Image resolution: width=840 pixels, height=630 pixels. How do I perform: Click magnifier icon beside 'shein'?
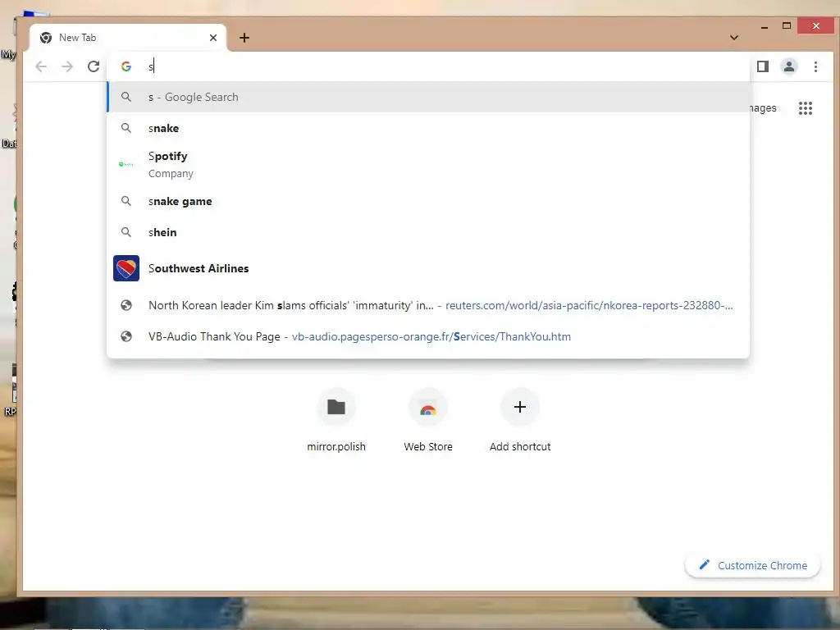click(x=126, y=232)
